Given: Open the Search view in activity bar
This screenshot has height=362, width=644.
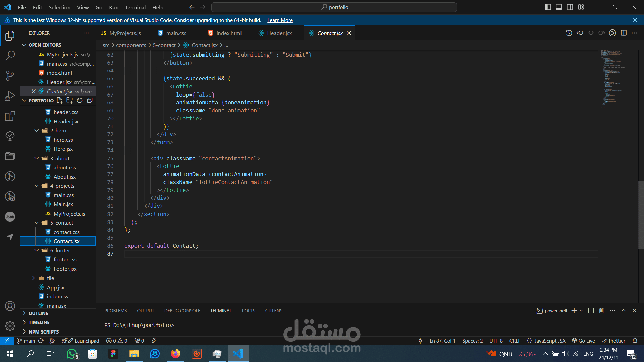Looking at the screenshot, I should tap(10, 55).
